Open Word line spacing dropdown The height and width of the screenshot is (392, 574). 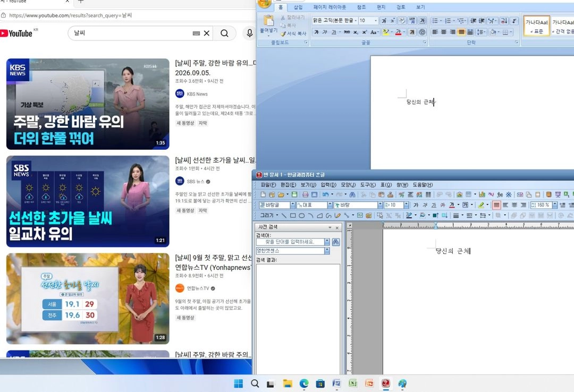pyautogui.click(x=481, y=32)
